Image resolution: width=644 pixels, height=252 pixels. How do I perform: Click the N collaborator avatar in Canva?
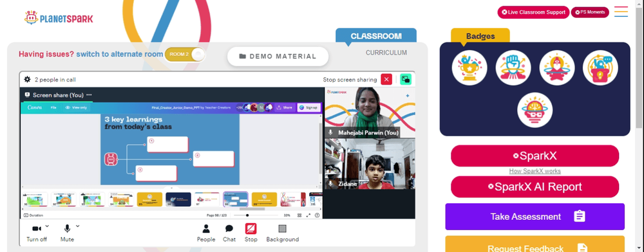click(261, 107)
